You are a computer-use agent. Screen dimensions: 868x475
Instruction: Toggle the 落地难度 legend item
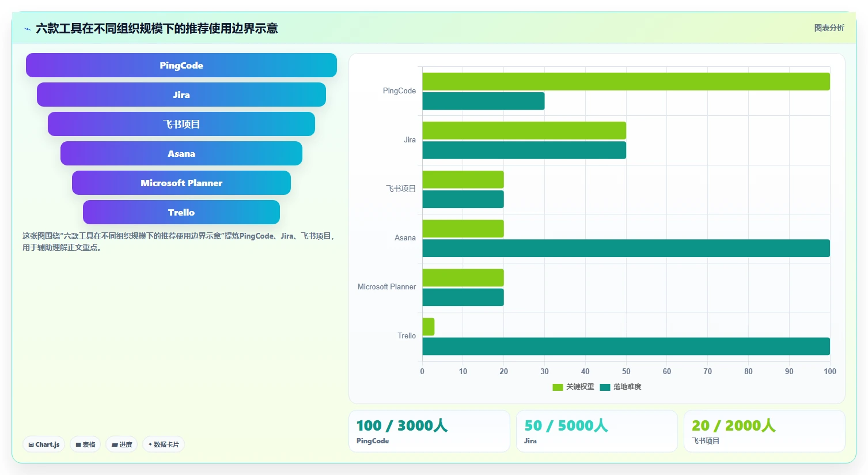620,387
